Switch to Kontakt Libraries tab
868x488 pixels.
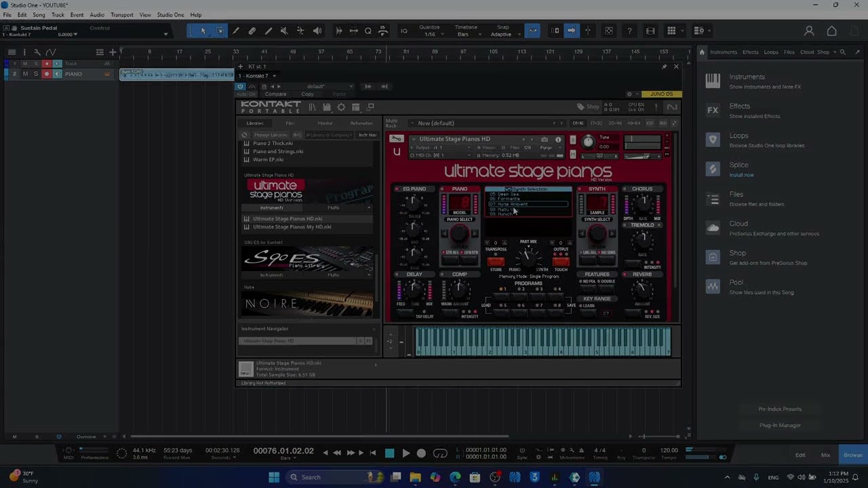[x=255, y=123]
